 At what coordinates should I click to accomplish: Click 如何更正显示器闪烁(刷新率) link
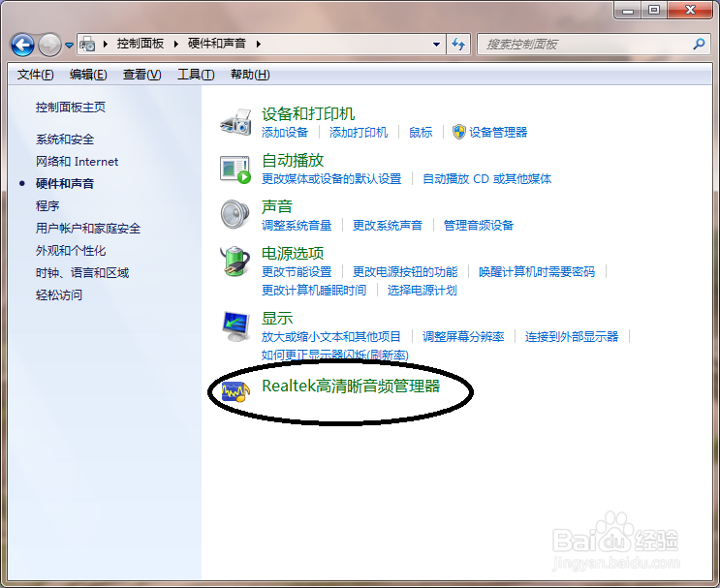pyautogui.click(x=334, y=355)
